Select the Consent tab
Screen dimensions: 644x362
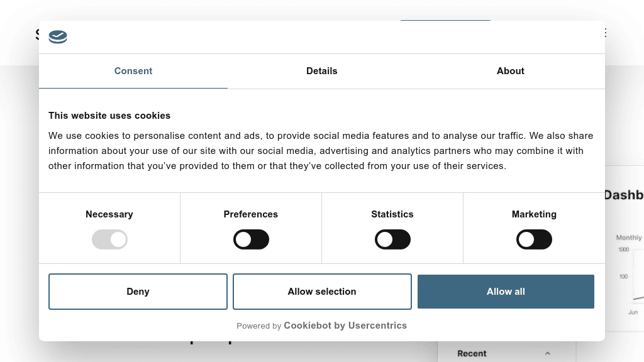pos(133,71)
